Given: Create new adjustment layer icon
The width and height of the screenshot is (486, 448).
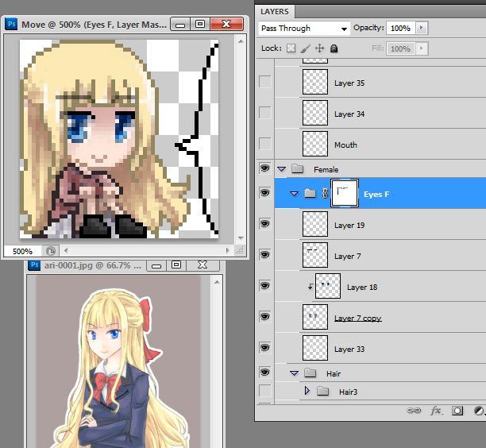Looking at the screenshot, I should (479, 411).
